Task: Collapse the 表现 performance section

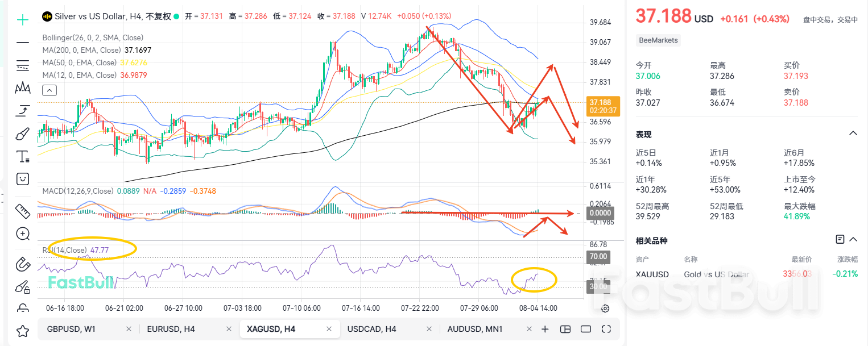Action: coord(853,132)
